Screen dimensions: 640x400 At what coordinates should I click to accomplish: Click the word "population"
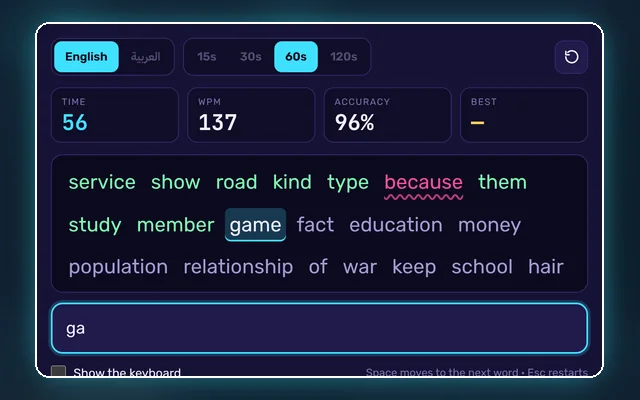pos(118,268)
